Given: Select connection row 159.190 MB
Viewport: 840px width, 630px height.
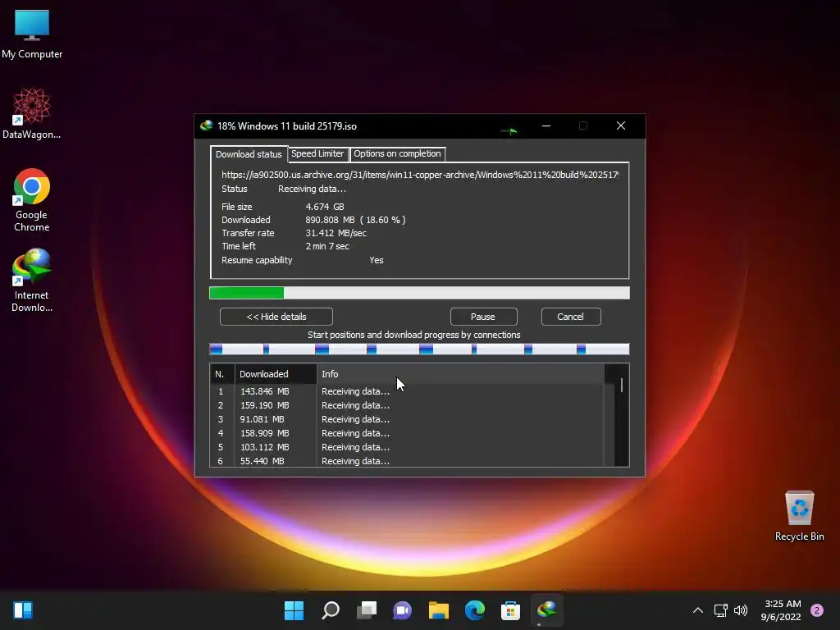Looking at the screenshot, I should click(407, 405).
